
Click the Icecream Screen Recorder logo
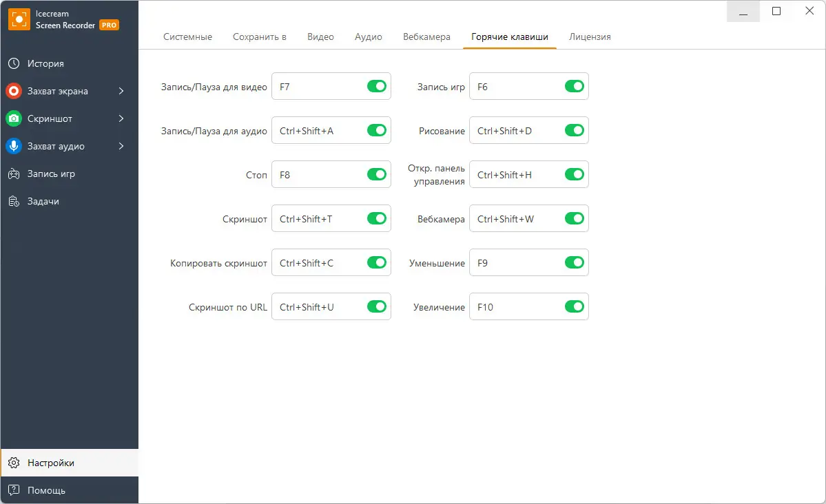(x=19, y=19)
